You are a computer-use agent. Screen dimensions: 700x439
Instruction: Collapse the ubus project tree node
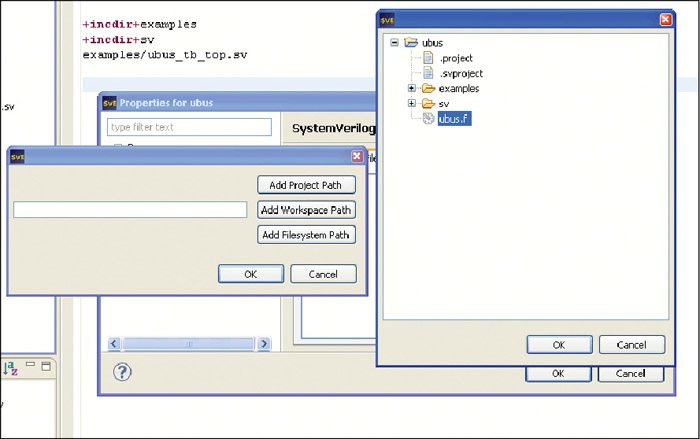click(395, 43)
